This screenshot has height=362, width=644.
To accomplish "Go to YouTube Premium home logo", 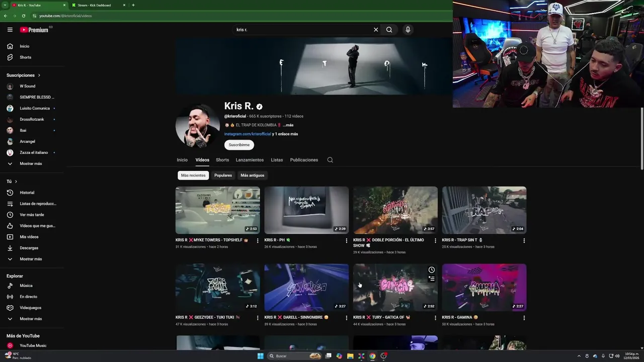I will 34,30.
